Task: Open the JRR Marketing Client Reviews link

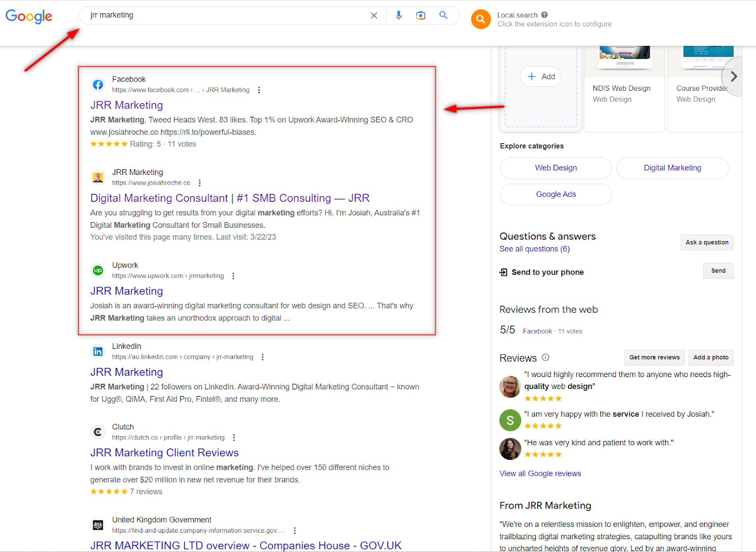Action: 164,453
